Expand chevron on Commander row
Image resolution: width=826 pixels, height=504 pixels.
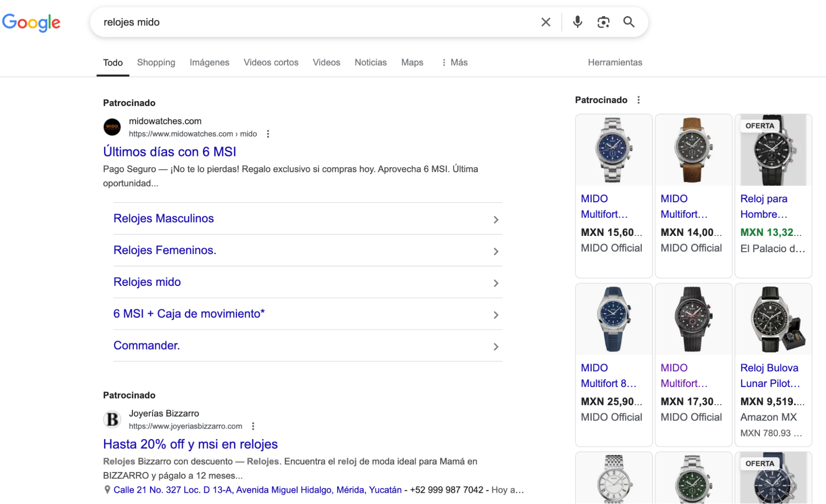click(x=496, y=347)
